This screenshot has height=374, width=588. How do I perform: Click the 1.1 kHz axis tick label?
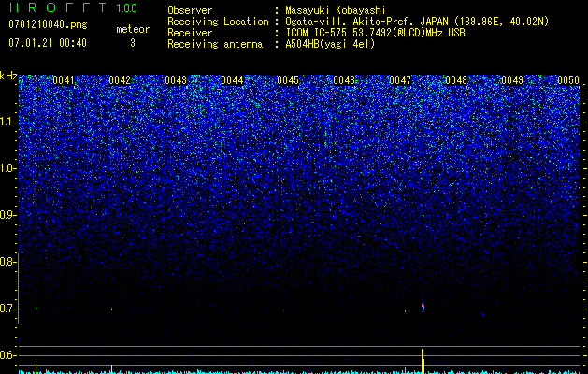7,122
